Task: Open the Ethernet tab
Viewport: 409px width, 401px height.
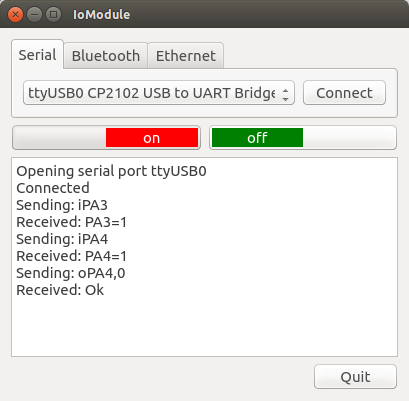Action: 186,56
